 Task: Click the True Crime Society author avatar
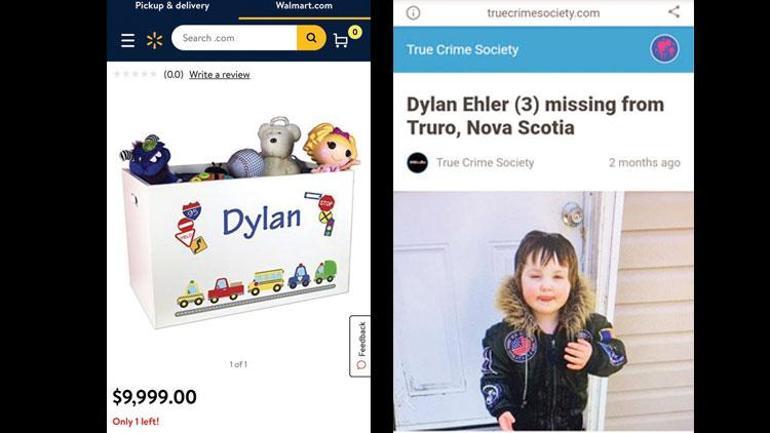417,162
